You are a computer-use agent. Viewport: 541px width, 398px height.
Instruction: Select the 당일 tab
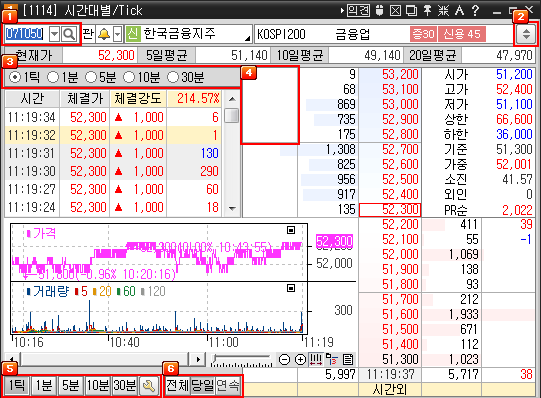(x=203, y=386)
